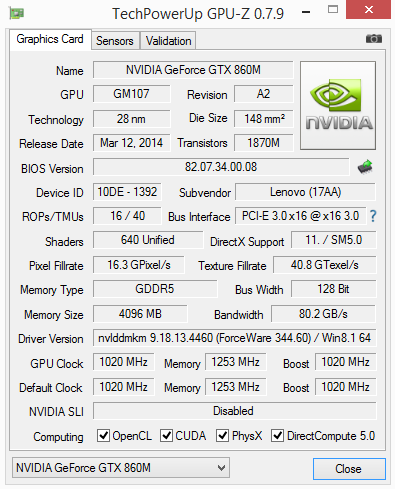395x489 pixels.
Task: Minimize the GPU-Z window
Action: tap(306, 13)
